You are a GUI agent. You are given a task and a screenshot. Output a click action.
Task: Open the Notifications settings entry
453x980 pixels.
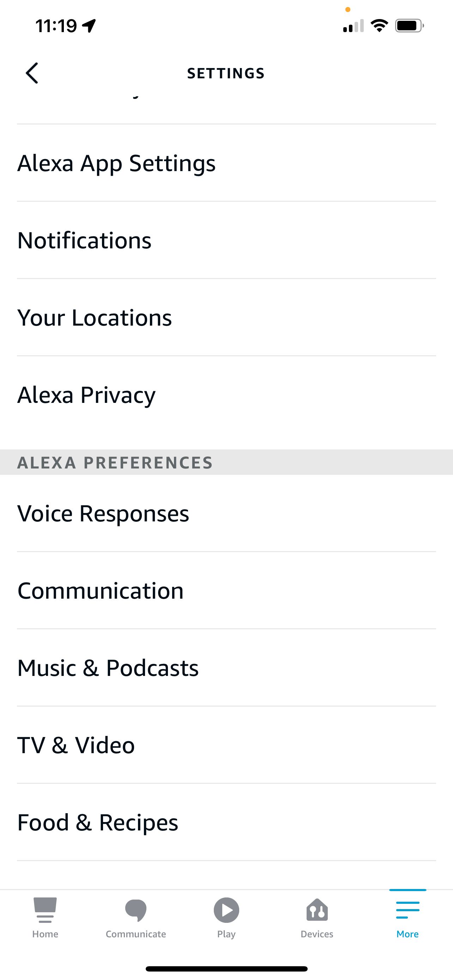84,240
